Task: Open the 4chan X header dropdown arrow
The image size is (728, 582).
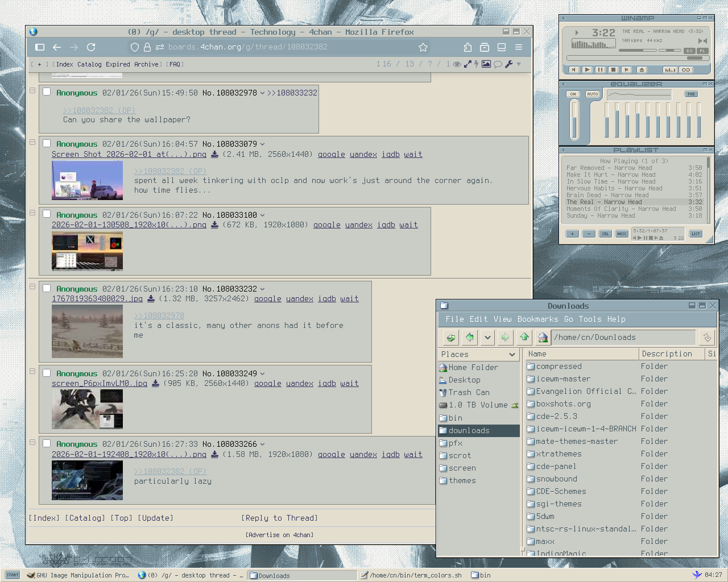Action: click(519, 64)
